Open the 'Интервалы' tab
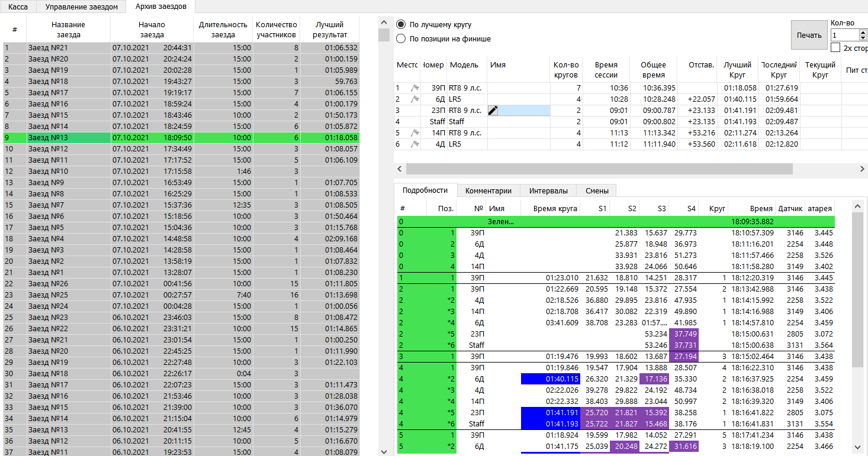Image resolution: width=868 pixels, height=456 pixels. click(548, 190)
